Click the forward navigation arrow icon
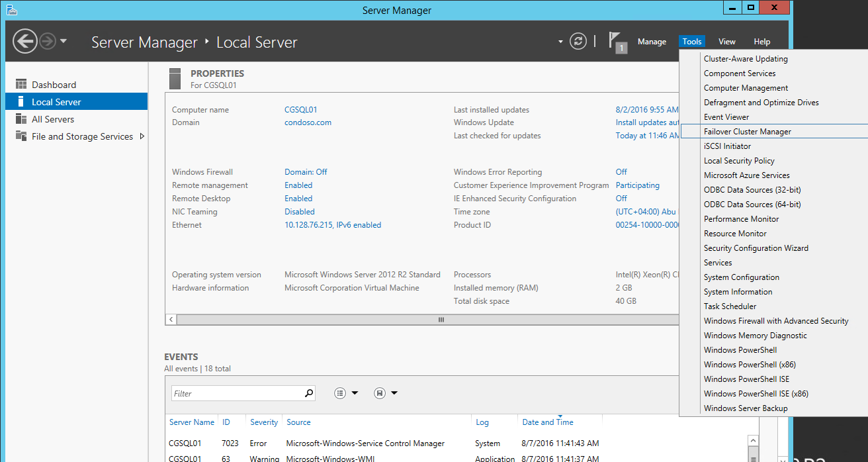This screenshot has height=462, width=868. pos(47,42)
